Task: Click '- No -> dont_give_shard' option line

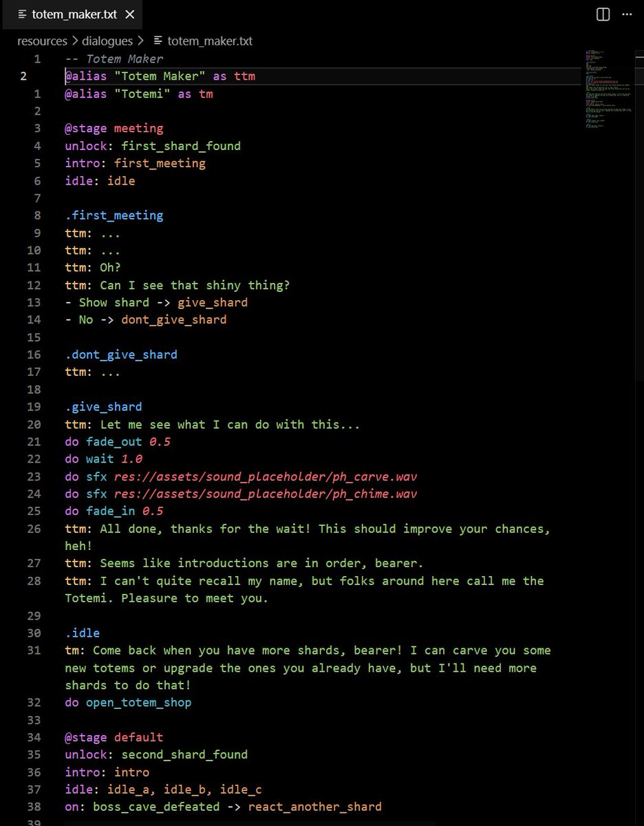Action: 146,320
